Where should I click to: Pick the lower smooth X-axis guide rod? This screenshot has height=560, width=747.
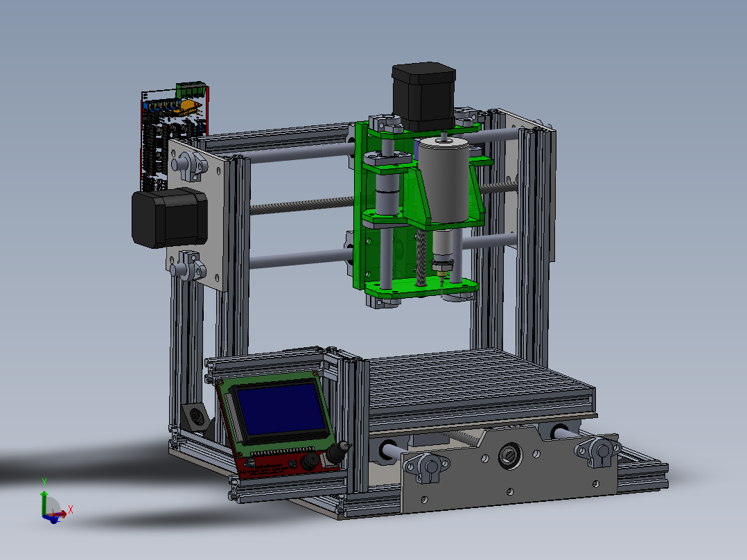[300, 259]
